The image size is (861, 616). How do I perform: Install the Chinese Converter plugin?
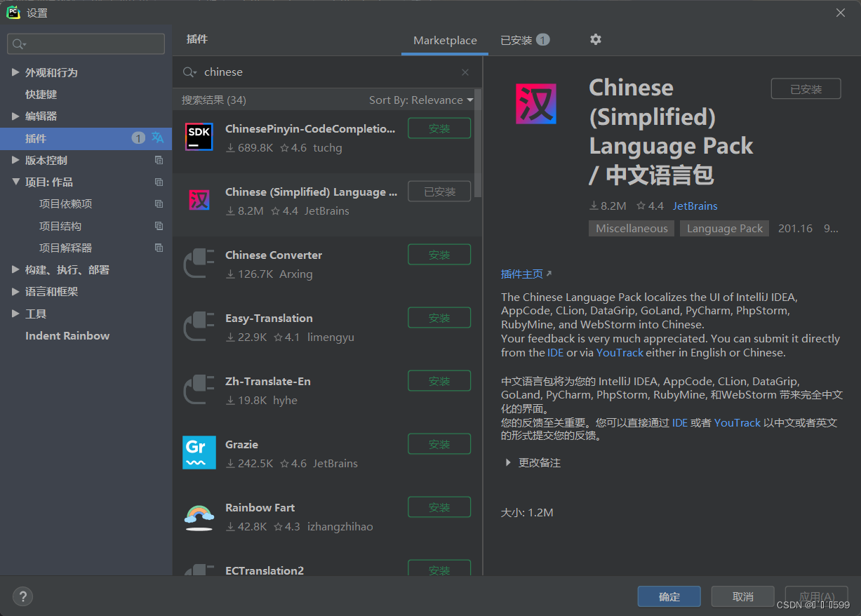pyautogui.click(x=439, y=255)
